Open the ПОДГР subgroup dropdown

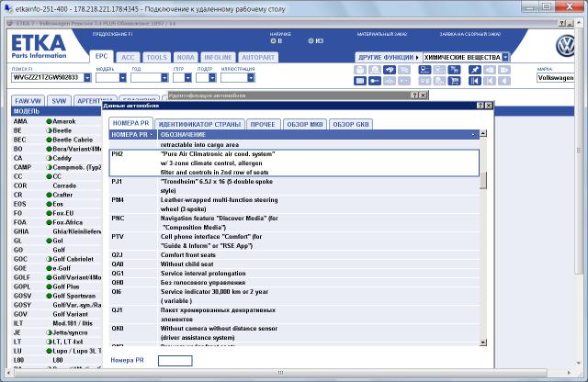click(212, 78)
